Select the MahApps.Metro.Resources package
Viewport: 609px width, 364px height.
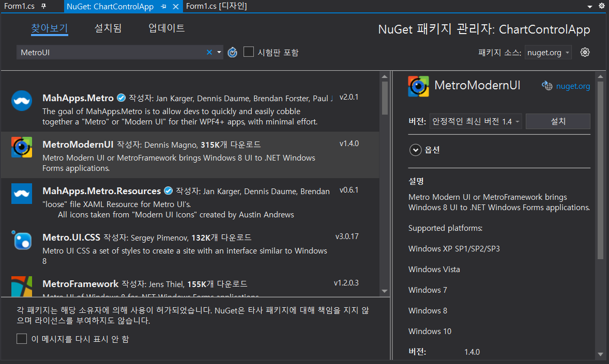coord(190,202)
